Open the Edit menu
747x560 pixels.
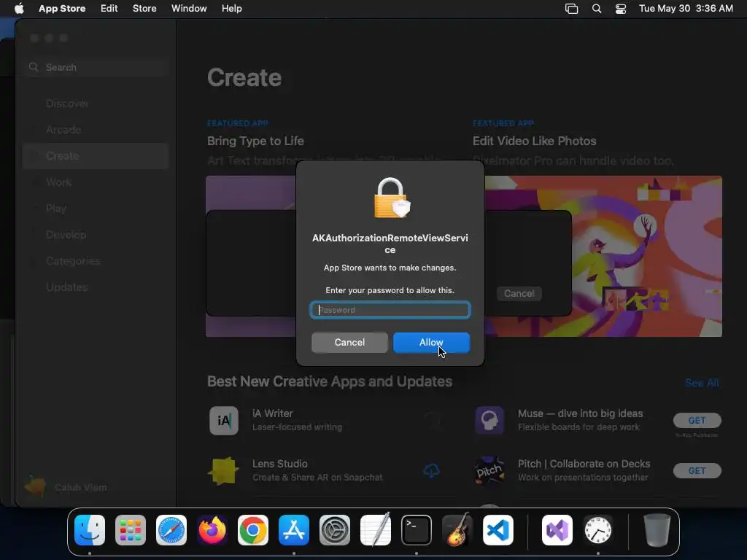pos(109,9)
